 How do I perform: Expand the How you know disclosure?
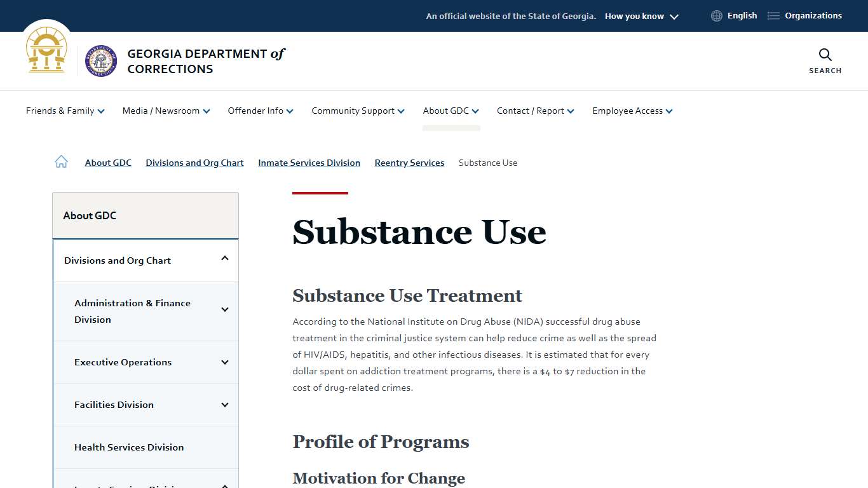pyautogui.click(x=641, y=16)
